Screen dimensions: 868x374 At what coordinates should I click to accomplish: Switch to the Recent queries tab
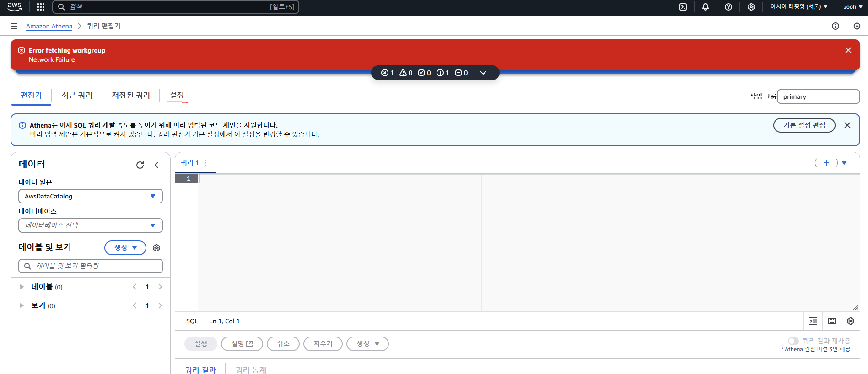coord(77,95)
